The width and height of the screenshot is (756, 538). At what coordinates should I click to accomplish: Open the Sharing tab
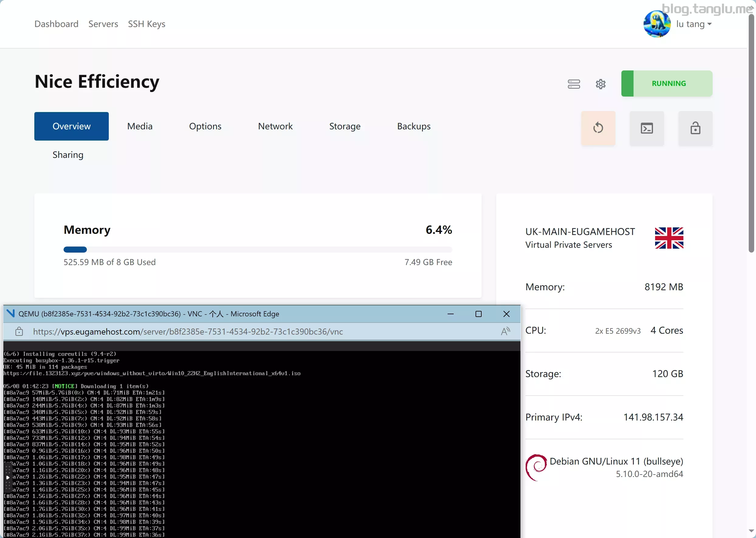pos(68,155)
